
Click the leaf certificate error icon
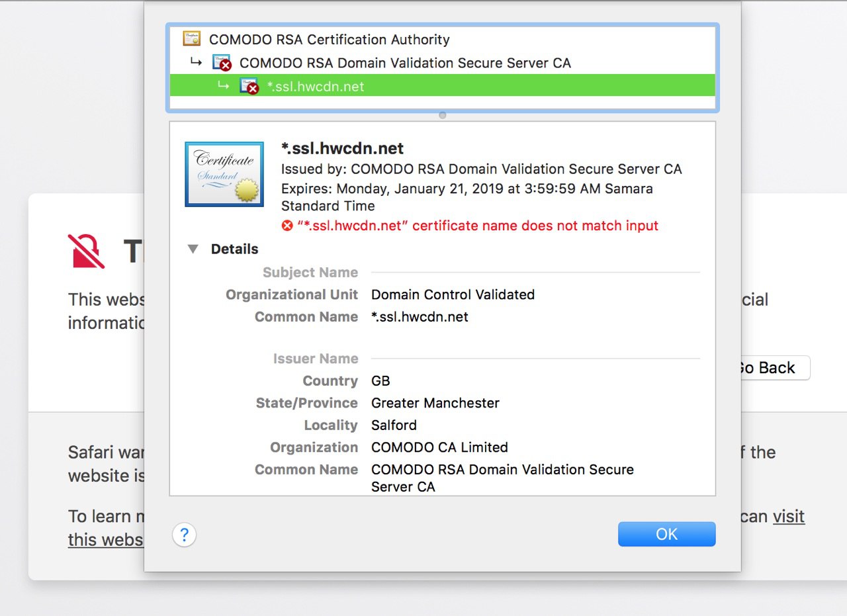(x=249, y=86)
